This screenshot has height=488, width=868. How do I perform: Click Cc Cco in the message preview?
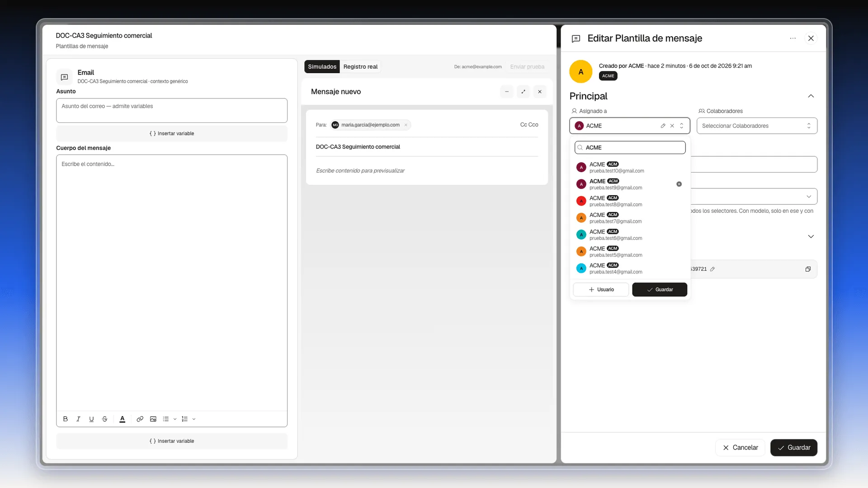click(529, 125)
